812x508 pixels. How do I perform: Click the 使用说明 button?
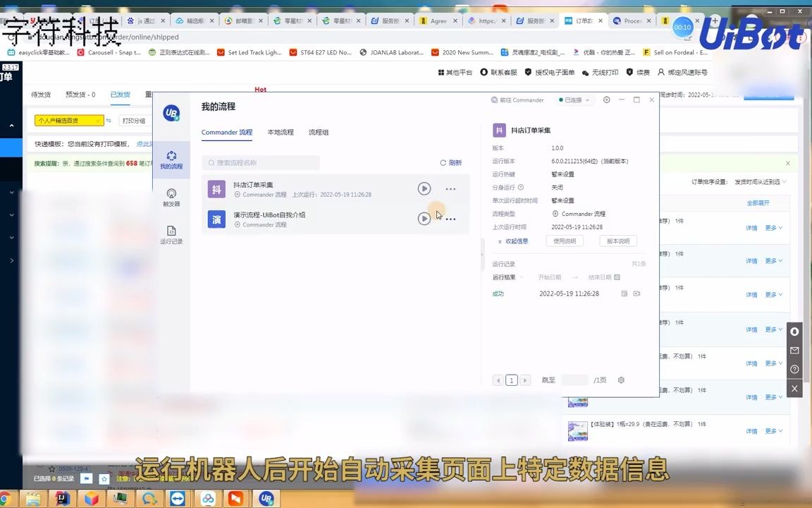point(564,241)
